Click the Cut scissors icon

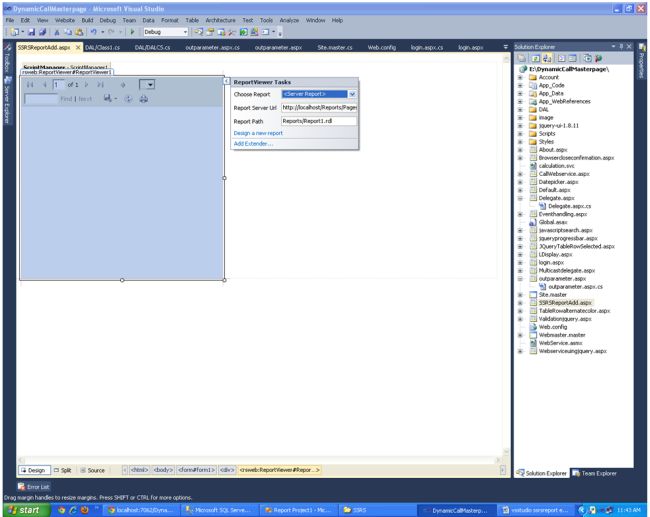tap(57, 32)
